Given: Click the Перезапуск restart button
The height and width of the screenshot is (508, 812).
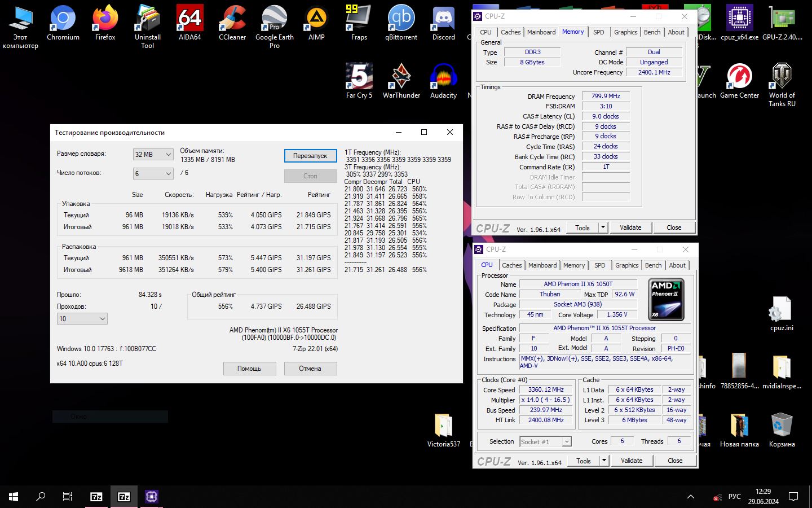Looking at the screenshot, I should click(x=310, y=156).
